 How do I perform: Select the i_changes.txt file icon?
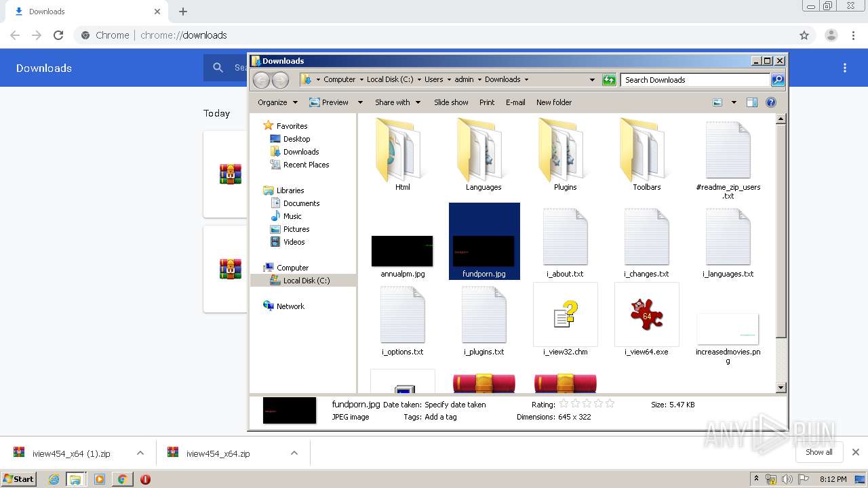tap(646, 237)
